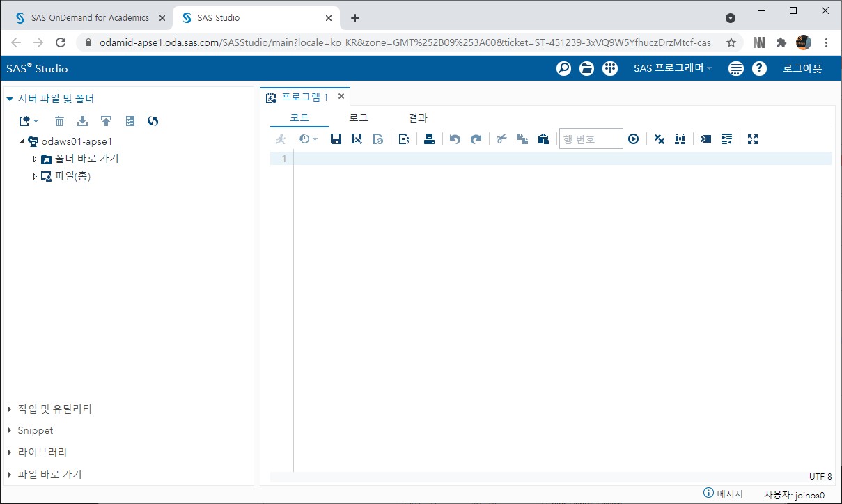Viewport: 842px width, 504px height.
Task: Expand the Snippet section
Action: click(10, 431)
